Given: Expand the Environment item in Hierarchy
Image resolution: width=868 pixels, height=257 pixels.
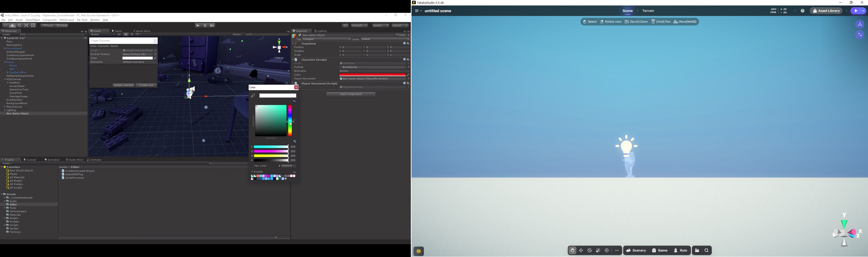Looking at the screenshot, I should [x=5, y=49].
